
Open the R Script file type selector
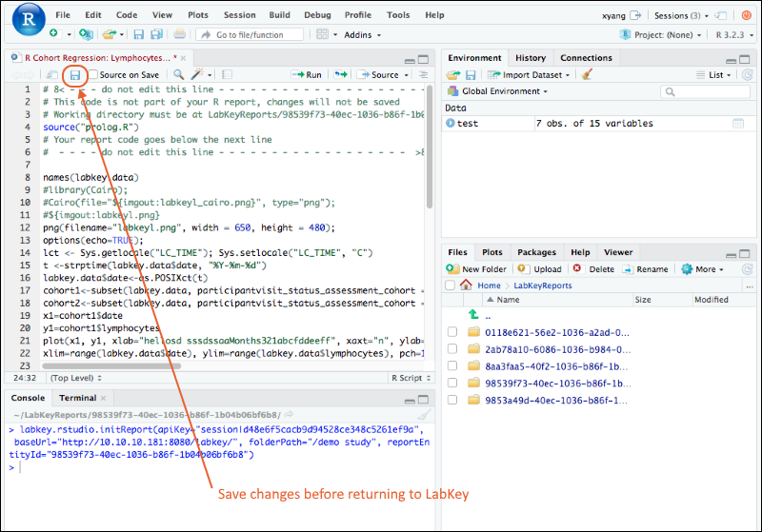pos(411,378)
